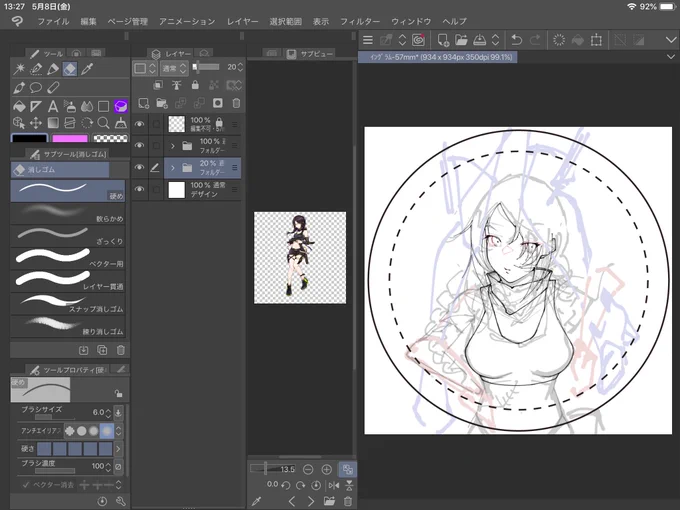Toggle Fit to navigator in Sub View

click(347, 469)
